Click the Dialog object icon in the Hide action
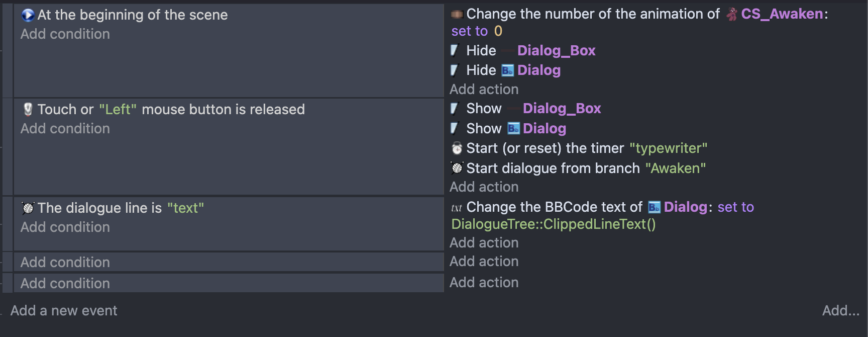Viewport: 868px width, 337px height. [x=507, y=70]
